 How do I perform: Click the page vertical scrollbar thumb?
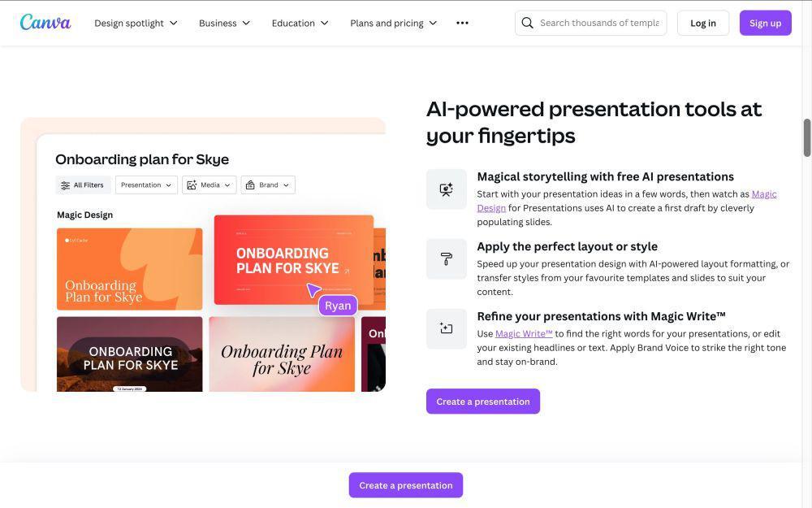[x=807, y=137]
